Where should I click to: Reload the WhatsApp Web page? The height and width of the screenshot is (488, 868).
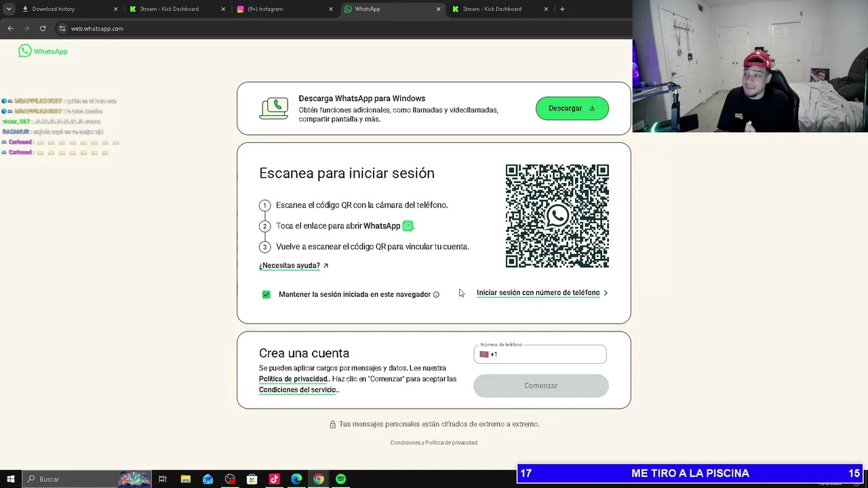tap(43, 28)
